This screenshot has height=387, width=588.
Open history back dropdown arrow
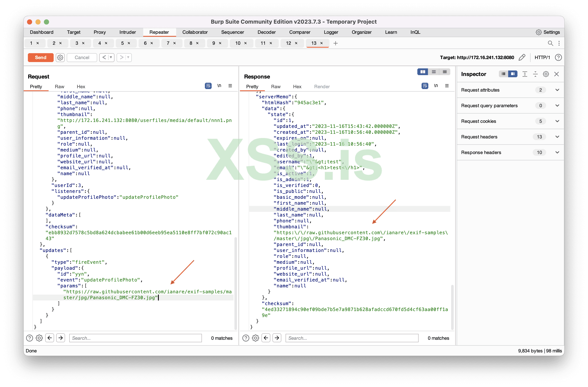pyautogui.click(x=111, y=58)
